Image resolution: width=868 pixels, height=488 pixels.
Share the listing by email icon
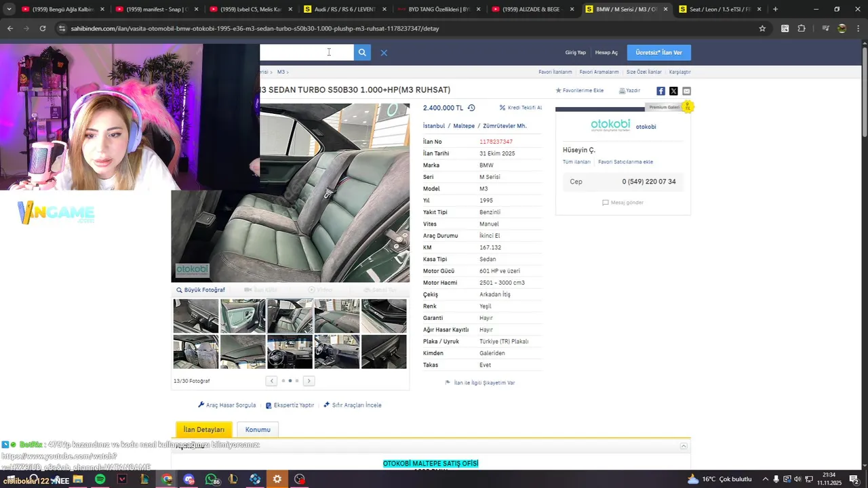click(x=686, y=91)
